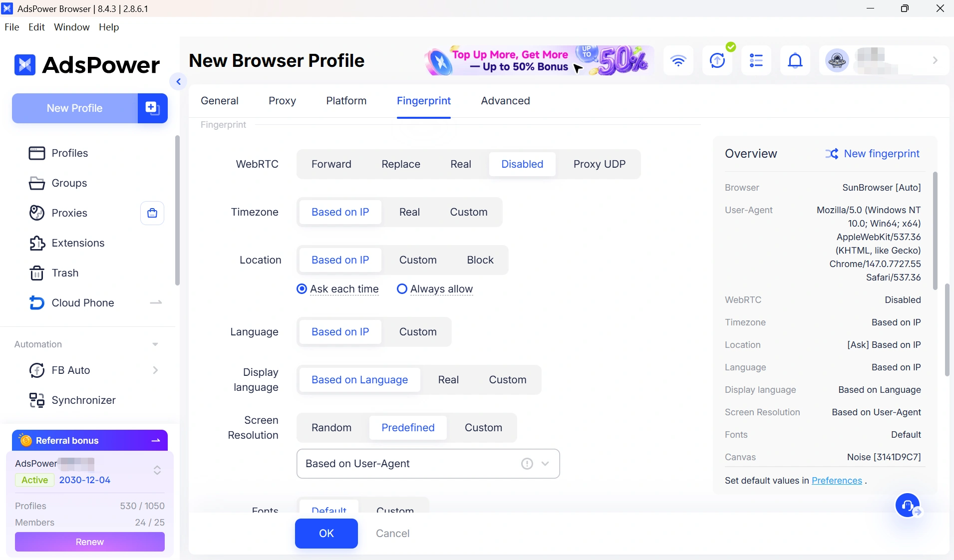Image resolution: width=954 pixels, height=560 pixels.
Task: Open the Cloud Phone icon
Action: tap(36, 303)
